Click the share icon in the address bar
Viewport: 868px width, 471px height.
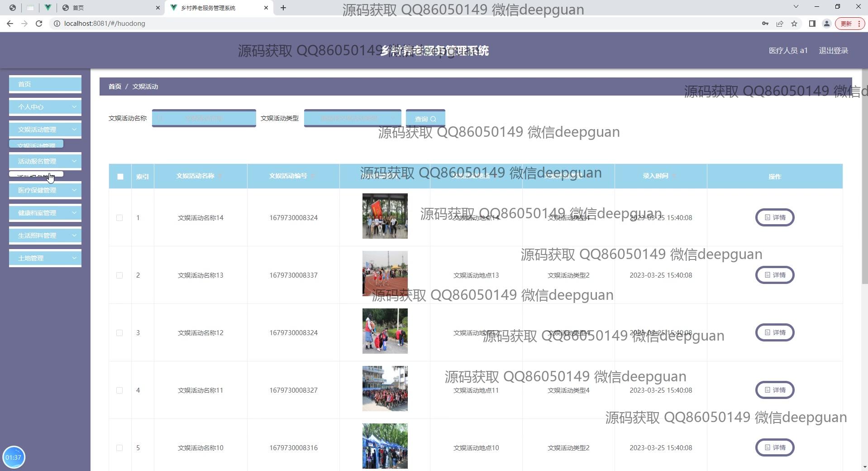point(780,24)
